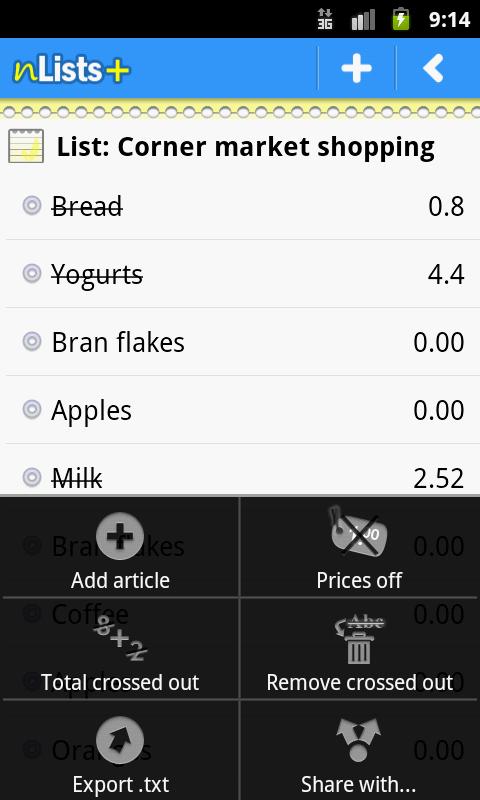
Task: Toggle the bullet next to Bread
Action: [x=32, y=206]
